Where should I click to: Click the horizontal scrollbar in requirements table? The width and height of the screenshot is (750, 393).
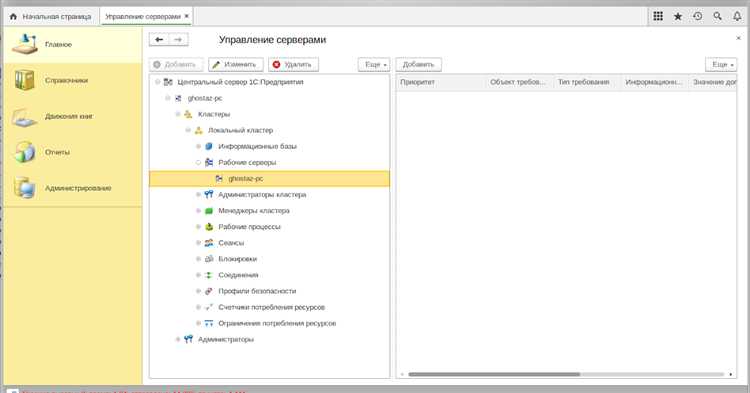click(494, 374)
